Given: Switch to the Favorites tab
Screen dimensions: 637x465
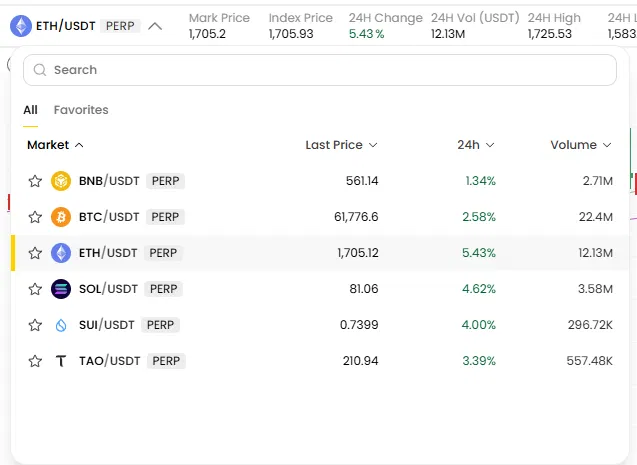Looking at the screenshot, I should (81, 110).
